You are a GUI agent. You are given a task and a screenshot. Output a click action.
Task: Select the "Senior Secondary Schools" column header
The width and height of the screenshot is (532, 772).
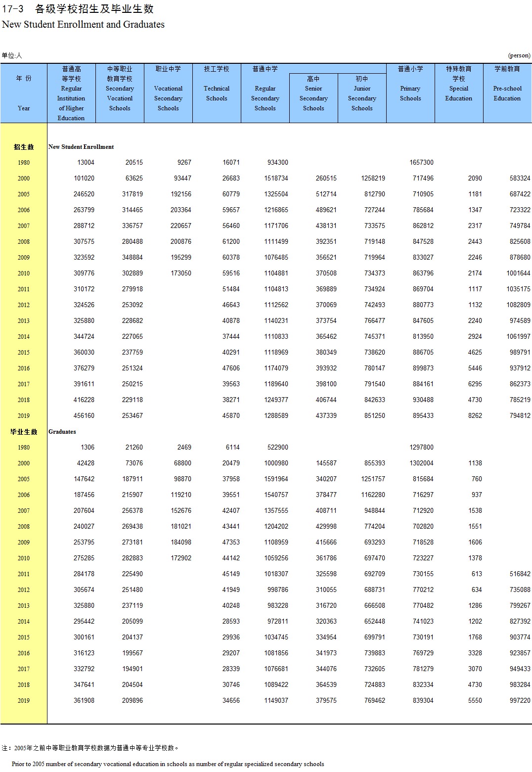313,98
